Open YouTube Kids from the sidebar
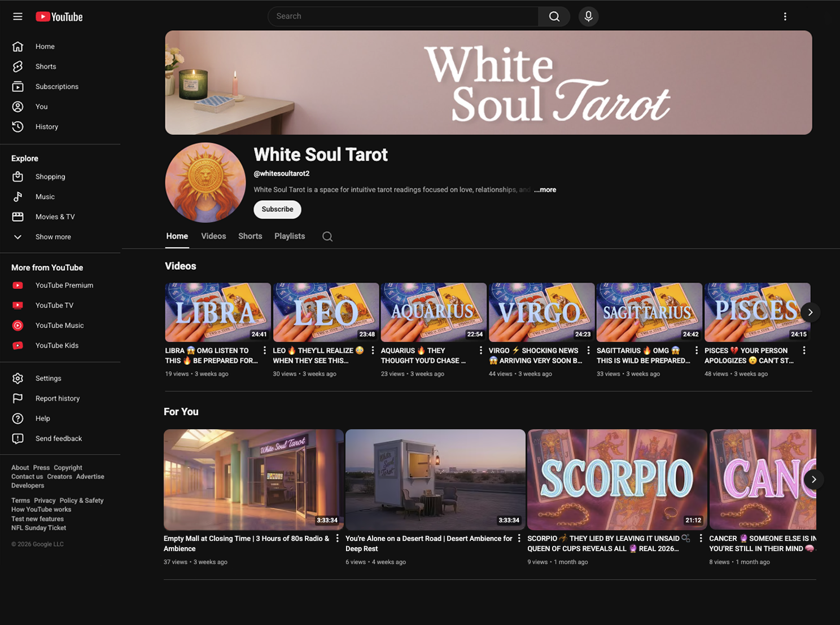Screen dimensions: 840x625 [x=57, y=345]
